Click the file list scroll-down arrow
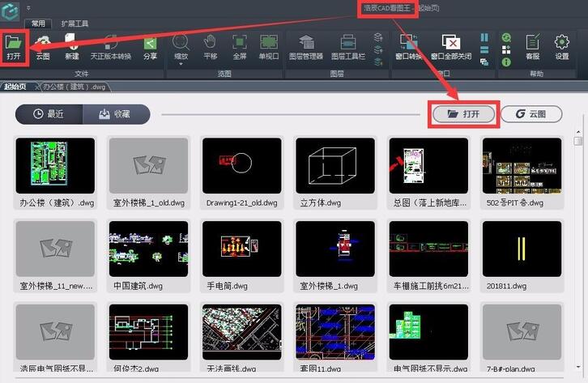The height and width of the screenshot is (383, 588). (x=577, y=368)
